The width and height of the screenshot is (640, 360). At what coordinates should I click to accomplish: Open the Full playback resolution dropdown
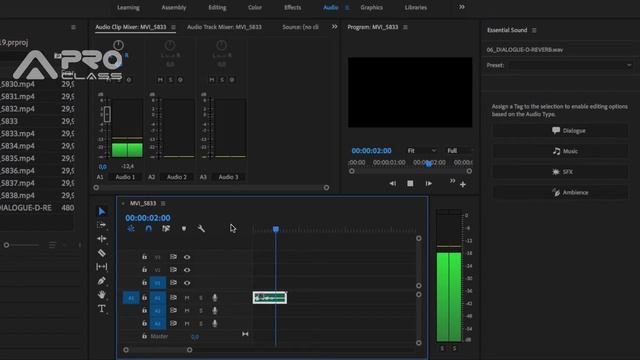pyautogui.click(x=459, y=151)
